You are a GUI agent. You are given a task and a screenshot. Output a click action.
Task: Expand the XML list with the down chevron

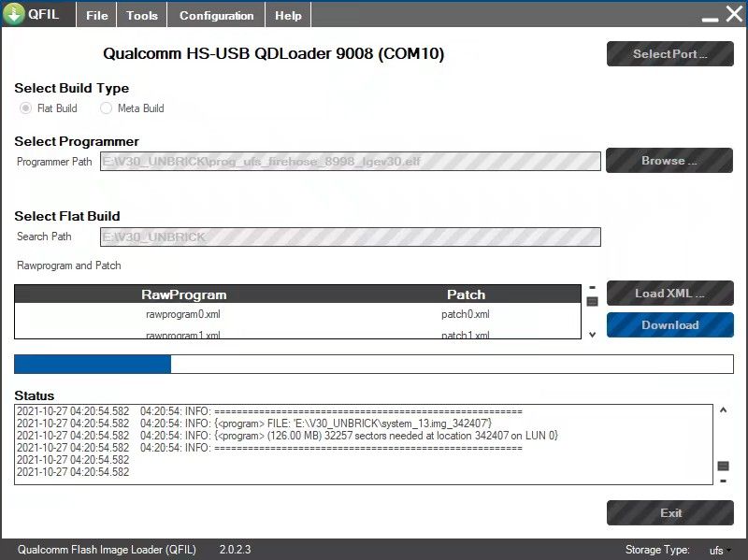coord(592,335)
